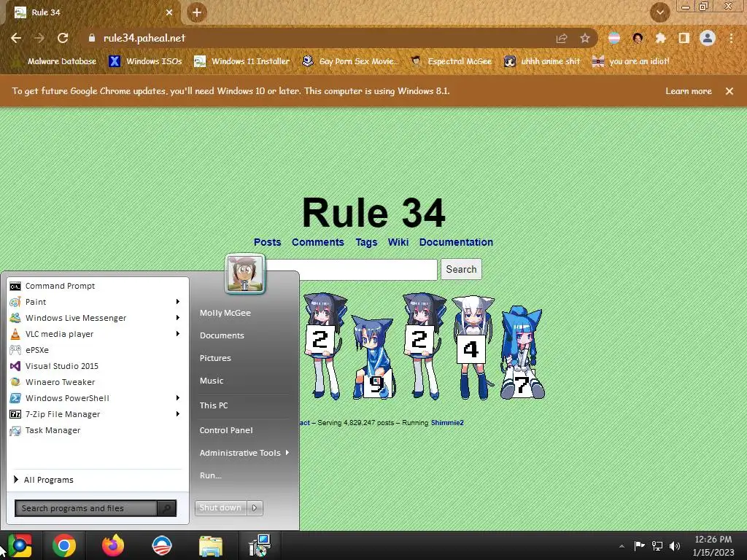Screen dimensions: 747x560
Task: Open the Windows 11 Installer bookmark
Action: coord(242,61)
